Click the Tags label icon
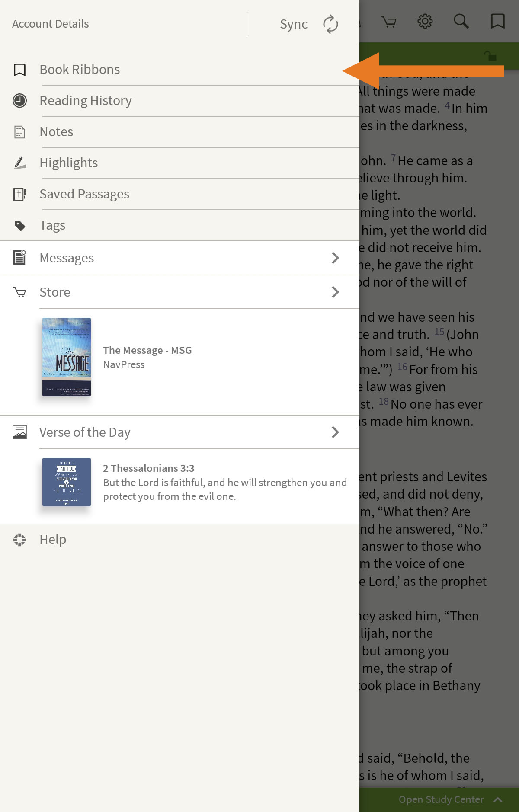The image size is (519, 812). (x=19, y=225)
